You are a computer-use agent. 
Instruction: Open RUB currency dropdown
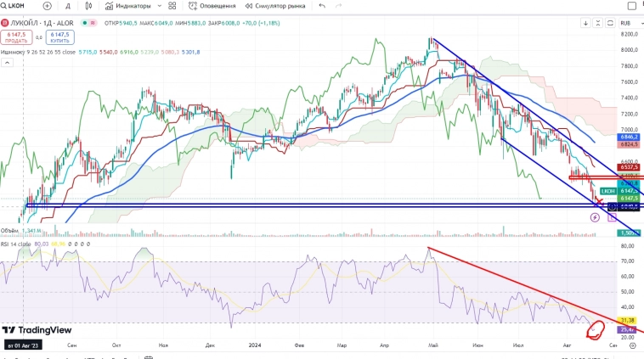[x=628, y=23]
